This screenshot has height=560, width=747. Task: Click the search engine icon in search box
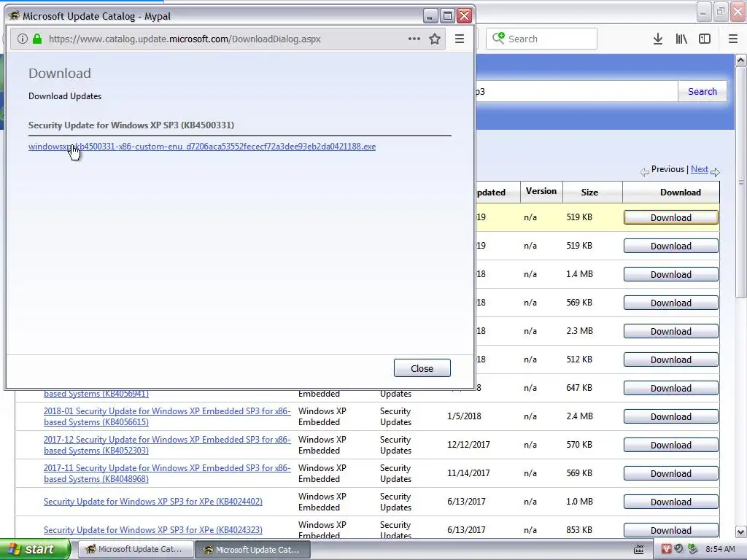pos(498,38)
